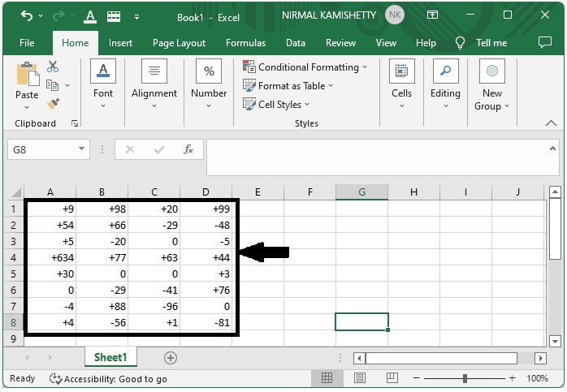The image size is (567, 392).
Task: Click the zoom slider handle
Action: pos(465,378)
